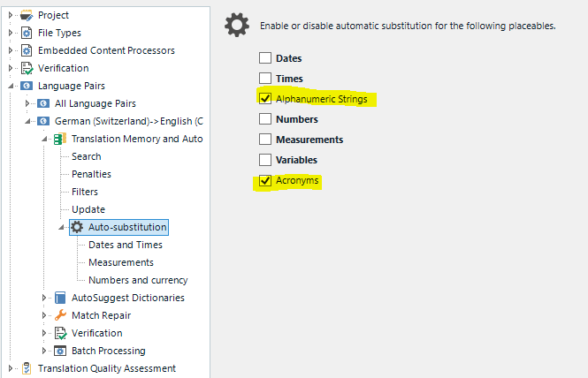The width and height of the screenshot is (588, 378).
Task: Select the Numbers and currency item
Action: tap(137, 280)
